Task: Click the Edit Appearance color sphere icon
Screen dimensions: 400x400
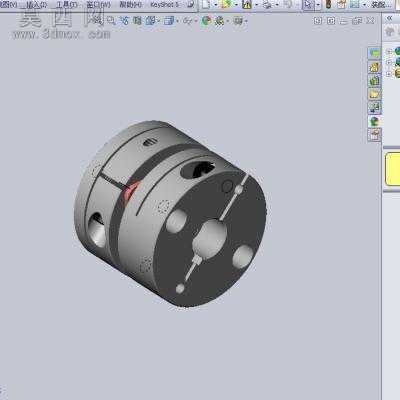Action: [x=206, y=21]
